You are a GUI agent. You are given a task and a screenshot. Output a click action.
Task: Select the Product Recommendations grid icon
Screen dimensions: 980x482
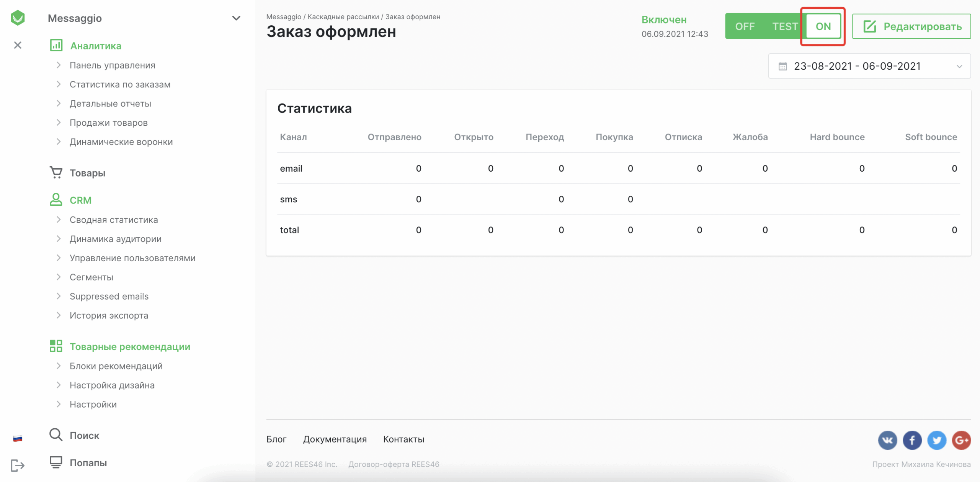tap(56, 346)
